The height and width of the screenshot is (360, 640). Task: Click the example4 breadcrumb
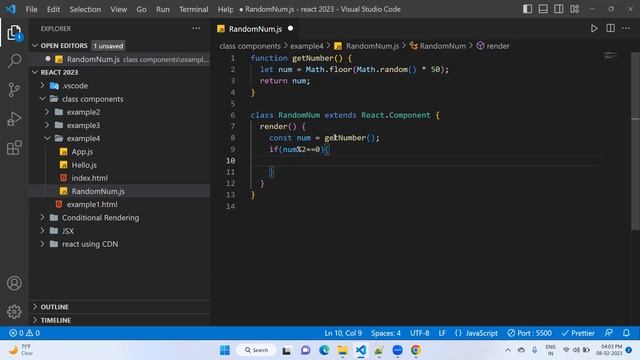307,46
